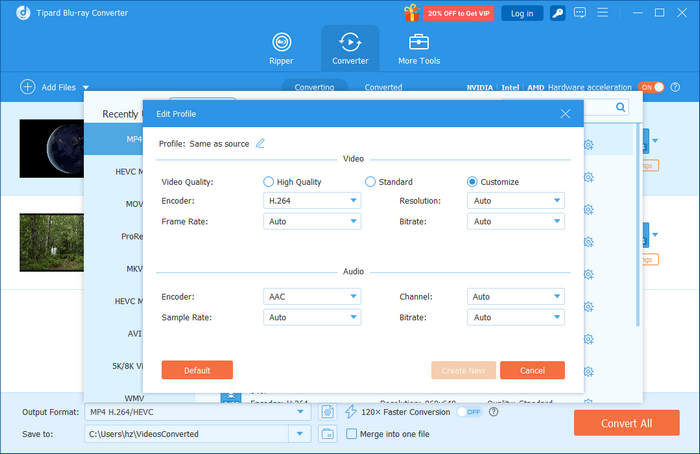Image resolution: width=700 pixels, height=454 pixels.
Task: Open output folder icon next to Save to
Action: (328, 433)
